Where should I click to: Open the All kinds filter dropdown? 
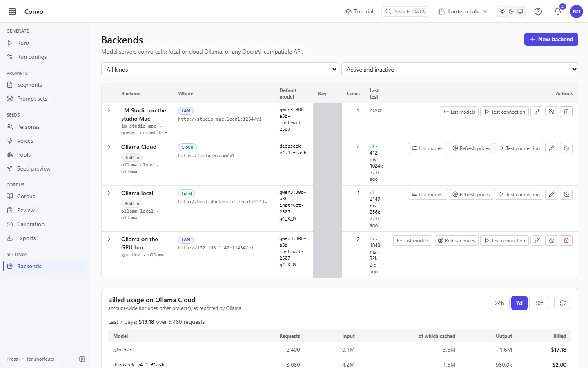pyautogui.click(x=220, y=70)
